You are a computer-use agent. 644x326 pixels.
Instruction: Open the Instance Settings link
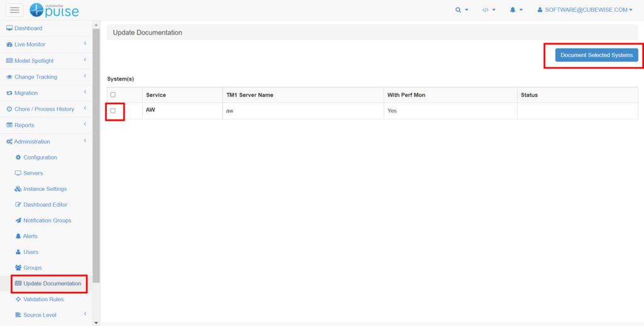[x=45, y=189]
